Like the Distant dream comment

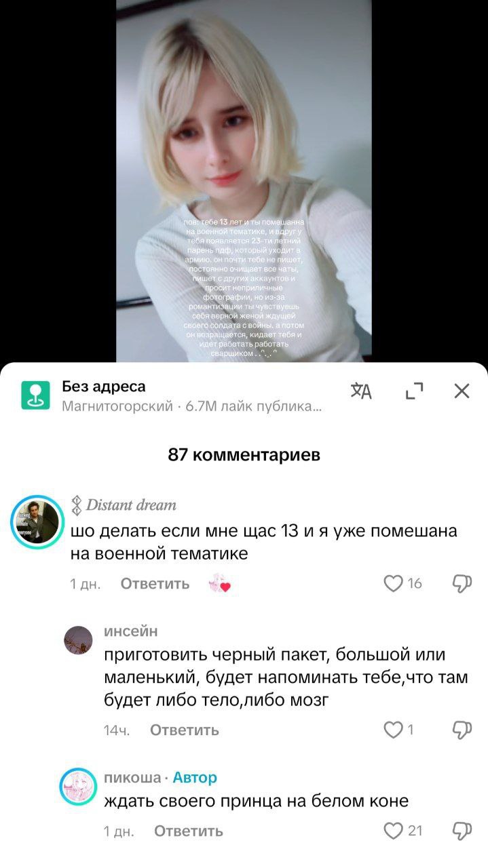click(394, 583)
